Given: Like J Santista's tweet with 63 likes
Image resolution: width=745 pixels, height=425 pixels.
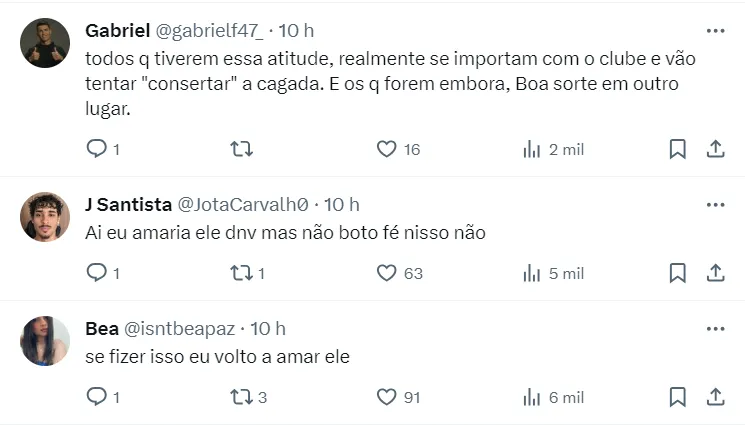Looking at the screenshot, I should (387, 273).
